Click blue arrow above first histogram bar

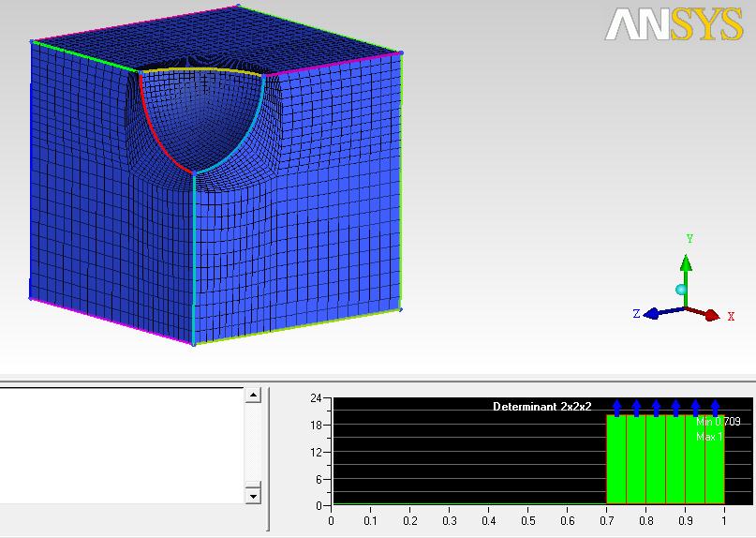(x=617, y=407)
